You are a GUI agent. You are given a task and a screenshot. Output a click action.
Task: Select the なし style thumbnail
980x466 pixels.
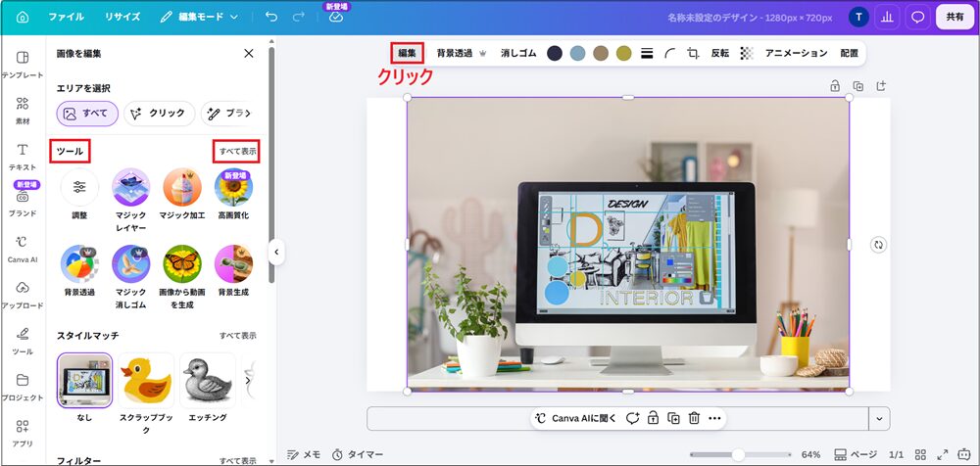point(84,381)
